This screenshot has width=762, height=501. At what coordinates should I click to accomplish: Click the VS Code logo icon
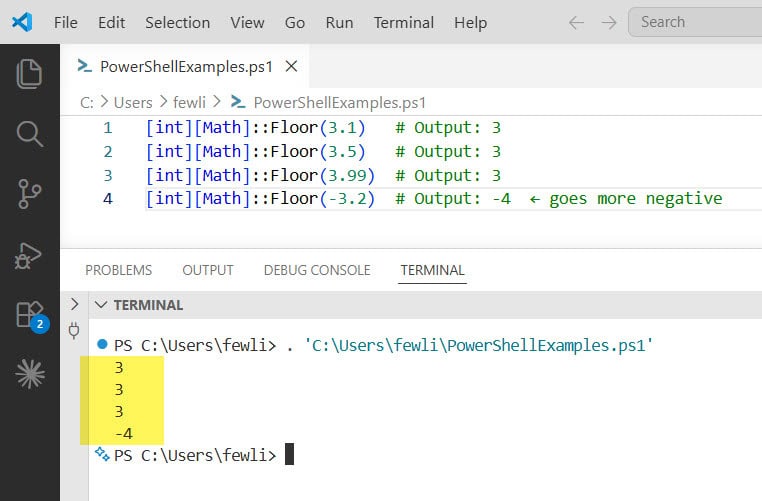coord(22,22)
